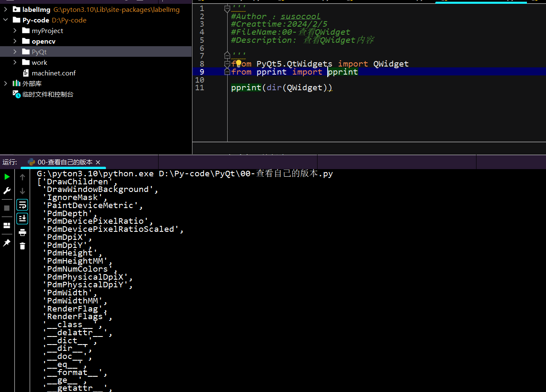Click the #FileName comment line
Viewport: 546px width, 392px height.
291,32
